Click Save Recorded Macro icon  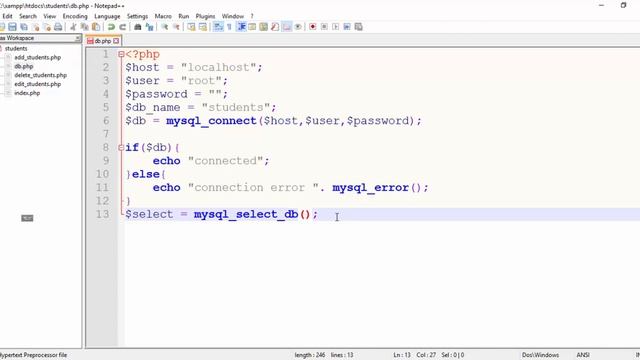tap(358, 27)
